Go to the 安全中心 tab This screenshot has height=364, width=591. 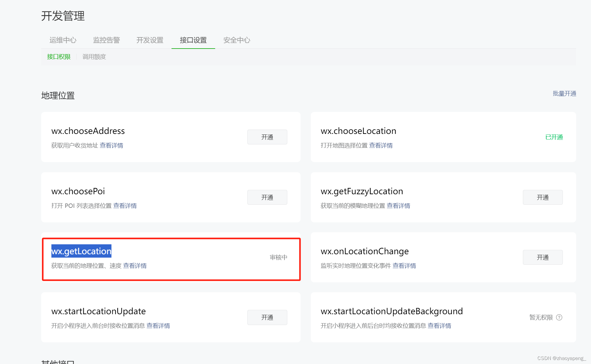237,40
